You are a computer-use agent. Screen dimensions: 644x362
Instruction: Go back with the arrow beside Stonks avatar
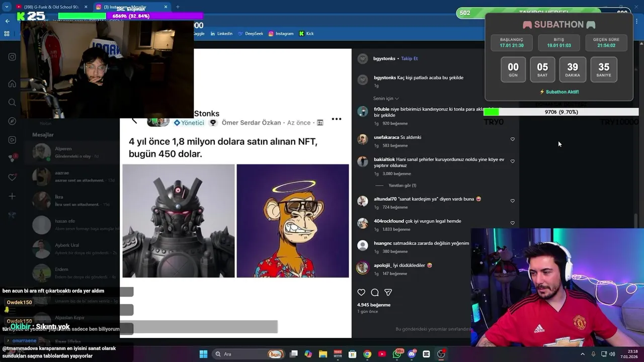click(134, 120)
